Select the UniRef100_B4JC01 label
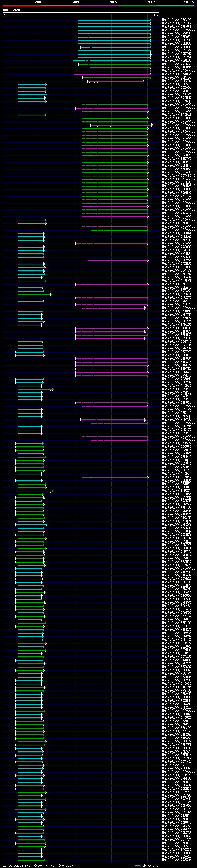Image resolution: width=197 pixels, height=868 pixels. click(177, 328)
